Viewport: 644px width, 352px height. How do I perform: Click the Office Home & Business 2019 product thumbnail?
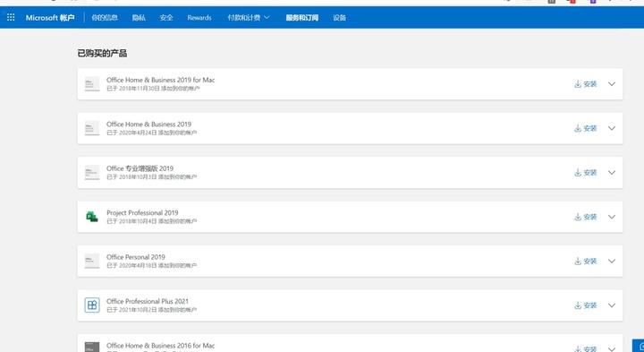[x=92, y=128]
